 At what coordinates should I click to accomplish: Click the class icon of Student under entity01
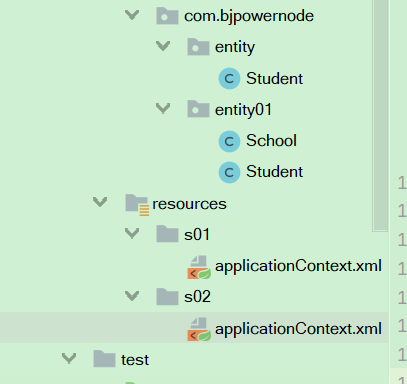[x=229, y=172]
